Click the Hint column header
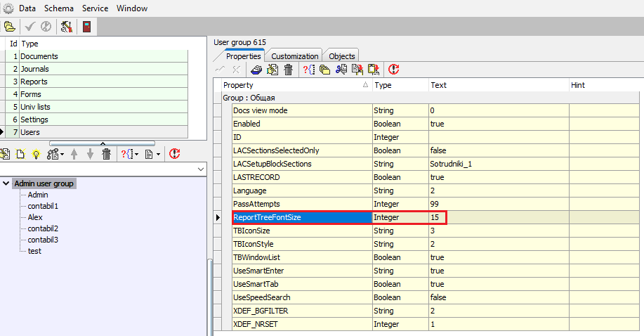644x336 pixels. 605,85
